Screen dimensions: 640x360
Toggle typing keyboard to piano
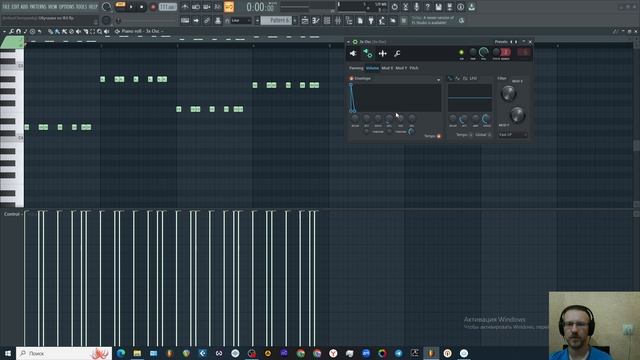coord(185,20)
